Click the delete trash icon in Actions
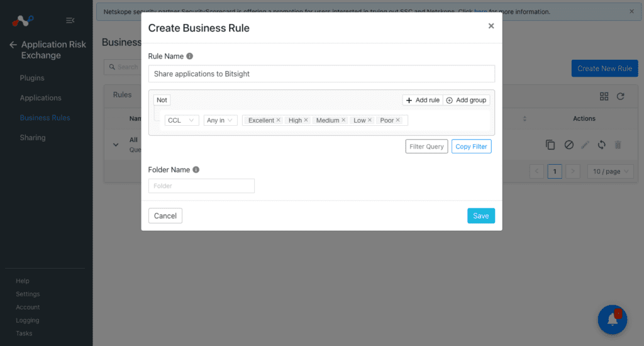 618,145
